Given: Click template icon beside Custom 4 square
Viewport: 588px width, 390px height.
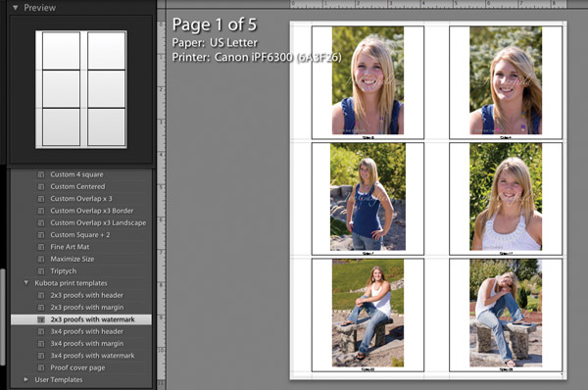Looking at the screenshot, I should [x=41, y=174].
